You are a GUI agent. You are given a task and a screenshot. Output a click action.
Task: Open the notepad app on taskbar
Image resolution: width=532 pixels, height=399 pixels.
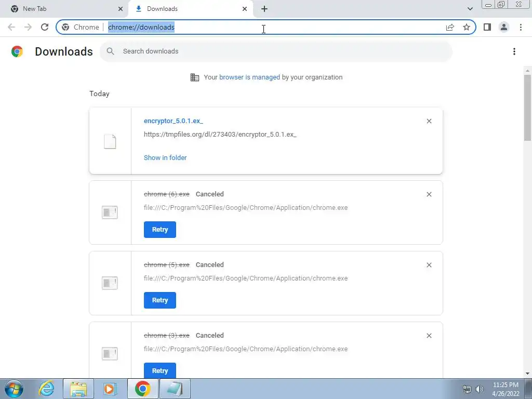pyautogui.click(x=175, y=389)
